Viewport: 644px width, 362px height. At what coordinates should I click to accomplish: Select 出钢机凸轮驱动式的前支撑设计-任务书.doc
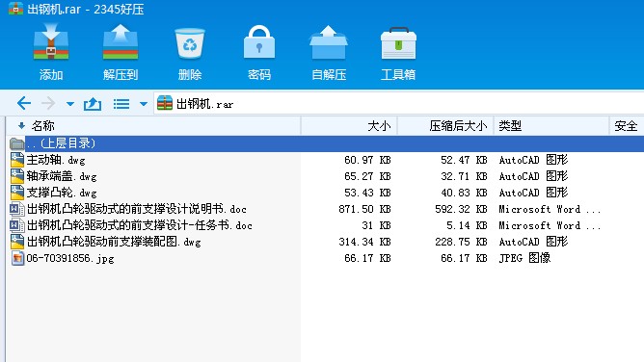[x=139, y=225]
